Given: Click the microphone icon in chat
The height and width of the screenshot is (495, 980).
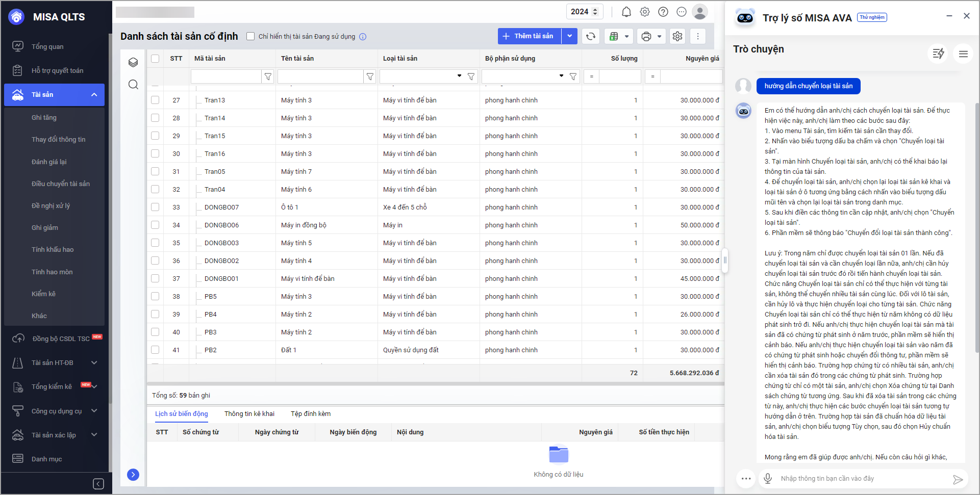Looking at the screenshot, I should pos(767,478).
